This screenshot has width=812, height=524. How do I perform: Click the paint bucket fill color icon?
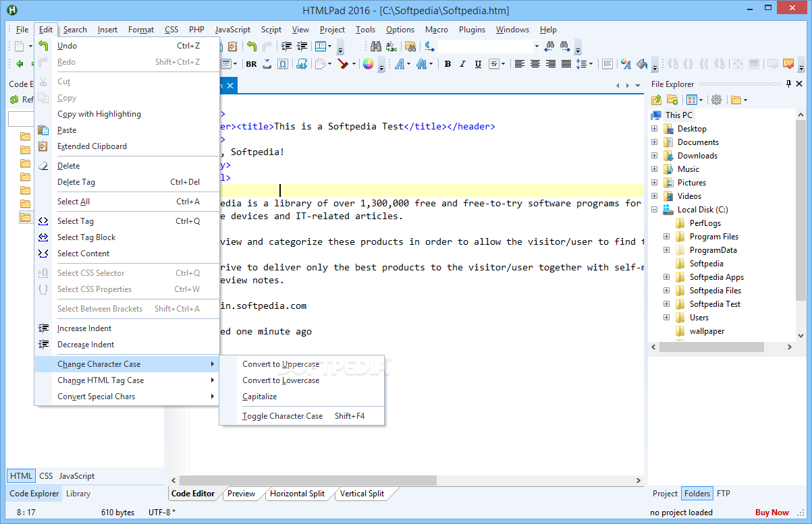[641, 64]
